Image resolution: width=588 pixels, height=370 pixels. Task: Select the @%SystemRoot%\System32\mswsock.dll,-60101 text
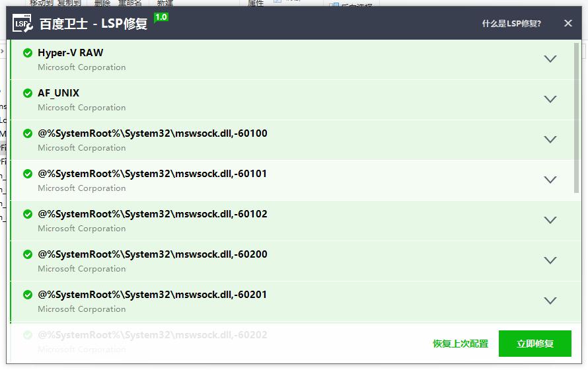pyautogui.click(x=153, y=174)
